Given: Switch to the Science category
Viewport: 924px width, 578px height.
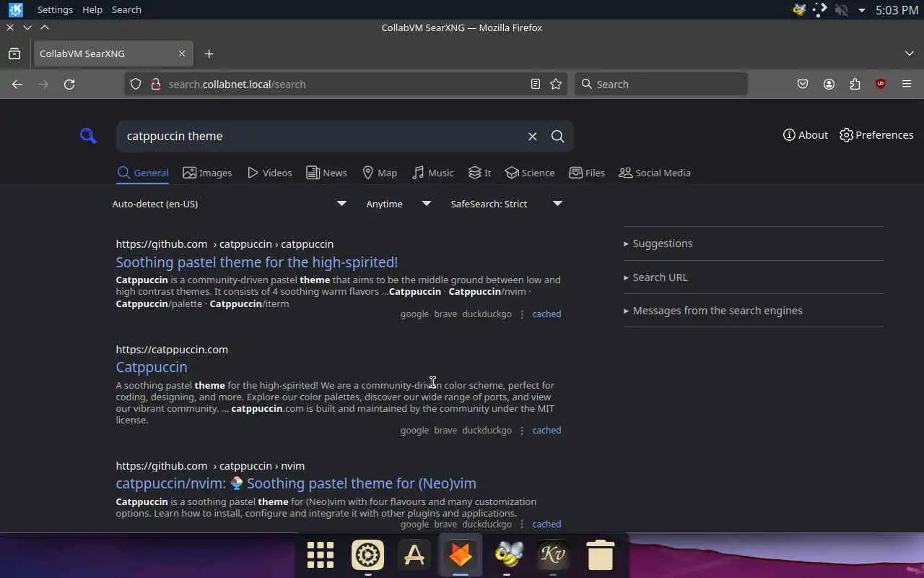Looking at the screenshot, I should [x=530, y=173].
